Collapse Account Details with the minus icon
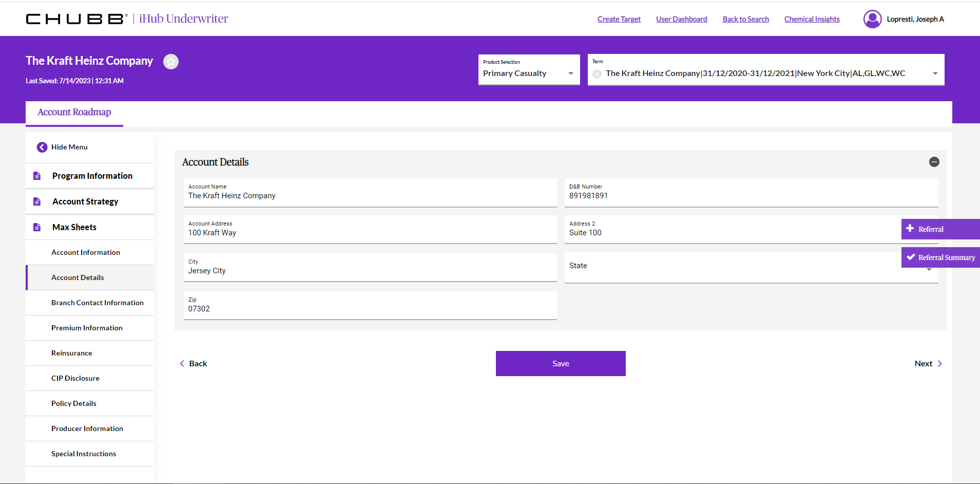This screenshot has width=980, height=484. (934, 162)
